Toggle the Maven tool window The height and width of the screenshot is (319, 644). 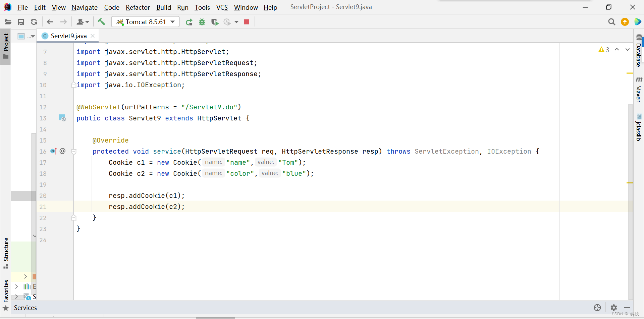click(639, 89)
